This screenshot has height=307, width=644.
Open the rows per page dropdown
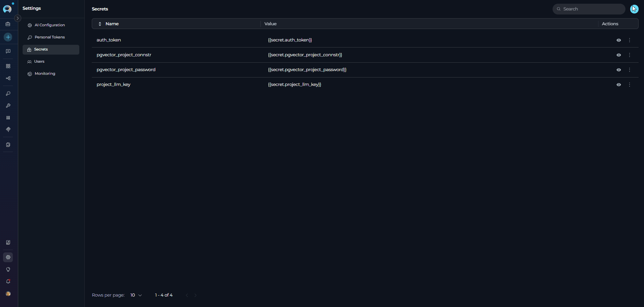[136, 295]
